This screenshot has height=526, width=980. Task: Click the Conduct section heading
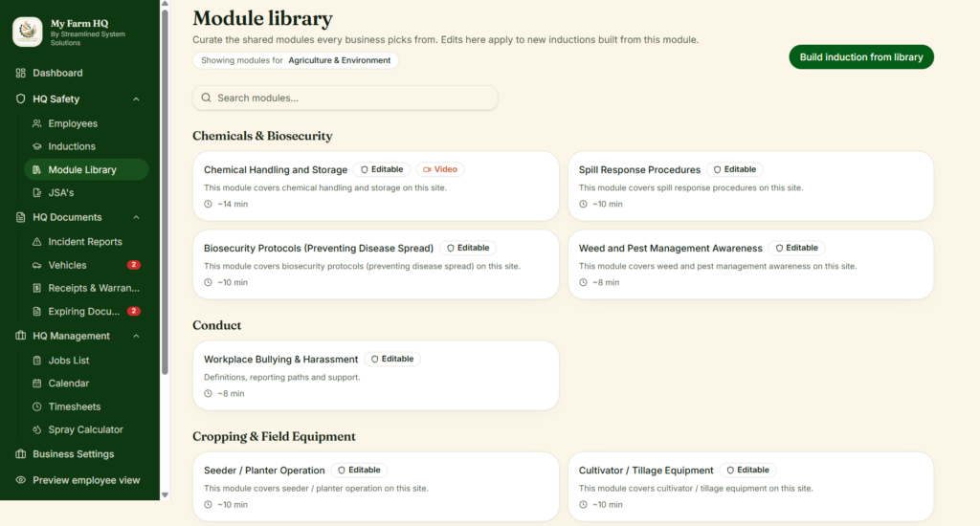[217, 325]
